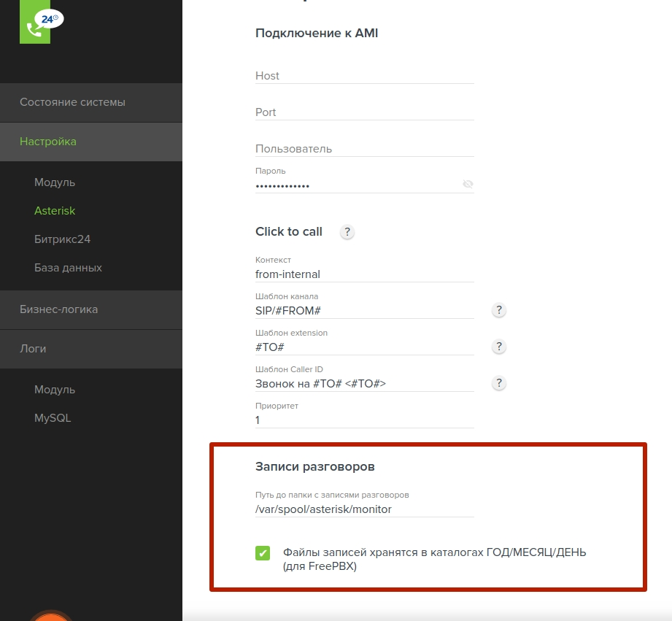
Task: Collapse the Настройка menu section
Action: (x=90, y=142)
